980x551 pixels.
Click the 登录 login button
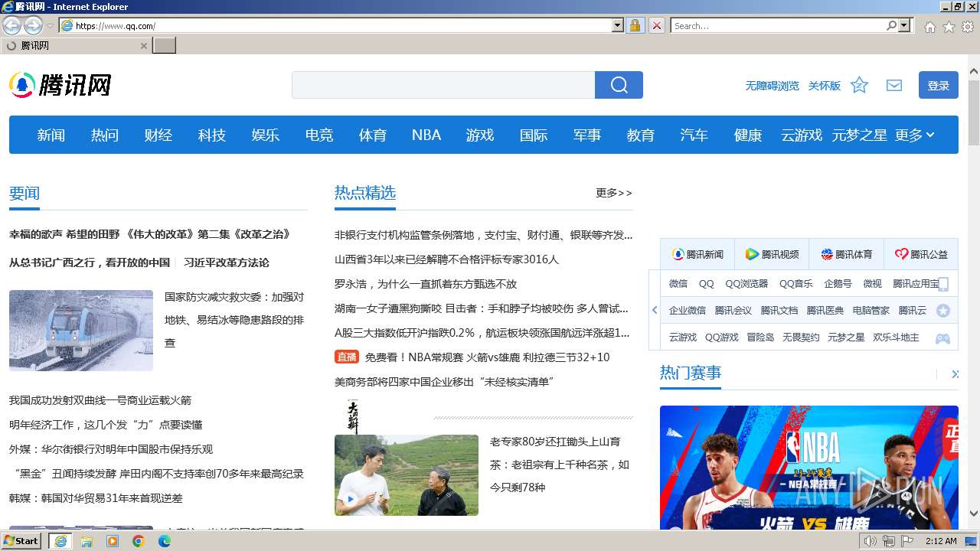(x=939, y=85)
